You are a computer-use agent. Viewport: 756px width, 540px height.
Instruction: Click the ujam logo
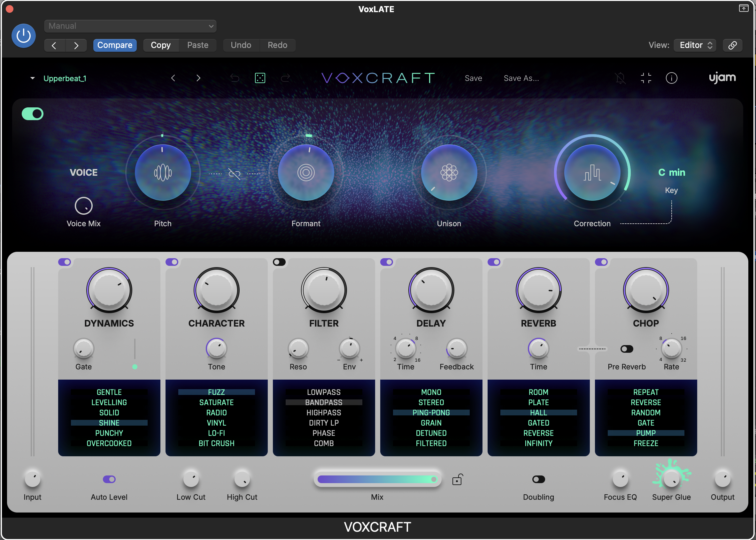pyautogui.click(x=722, y=78)
